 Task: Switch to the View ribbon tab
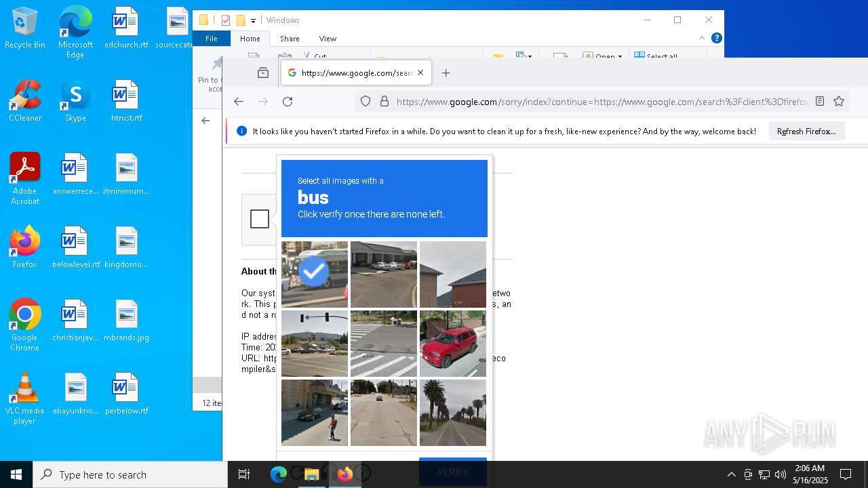[x=328, y=39]
